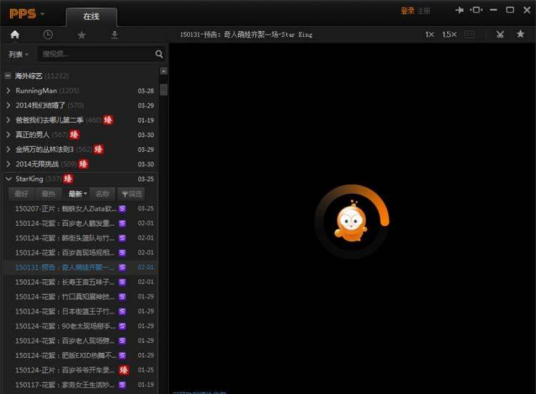536x394 pixels.
Task: Select the 最热 sort tab
Action: tap(48, 194)
